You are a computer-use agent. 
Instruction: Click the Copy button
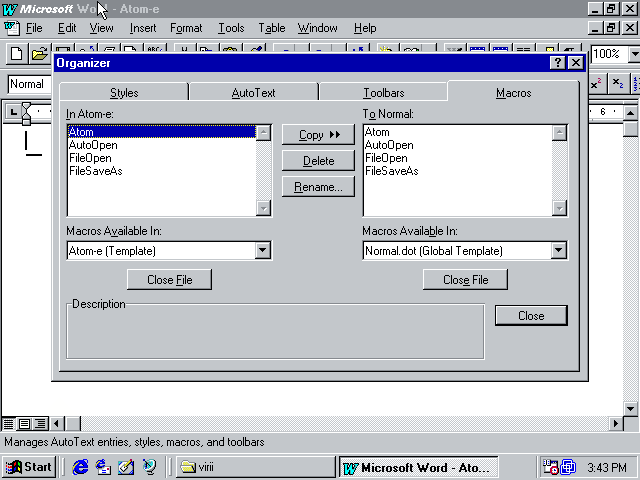[318, 135]
